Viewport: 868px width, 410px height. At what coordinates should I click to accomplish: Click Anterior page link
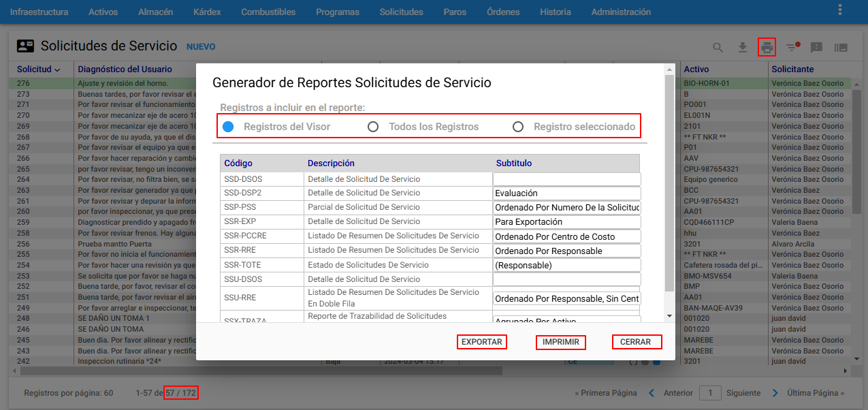point(678,393)
